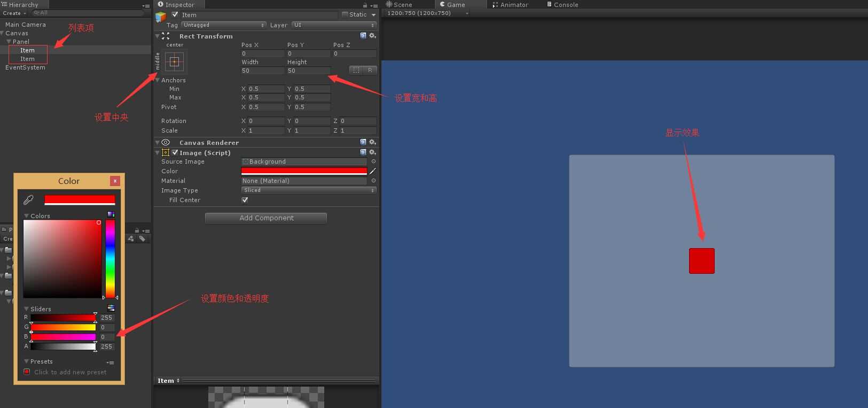Open the Tag dropdown showing Untagged
Viewport: 868px width, 408px height.
pos(224,25)
